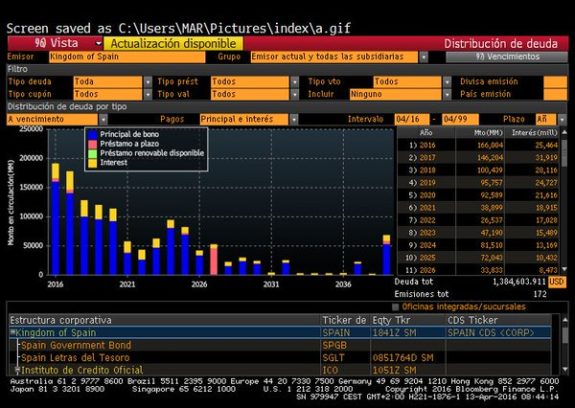
Task: Click the Actualización disponible notice button
Action: coord(173,43)
